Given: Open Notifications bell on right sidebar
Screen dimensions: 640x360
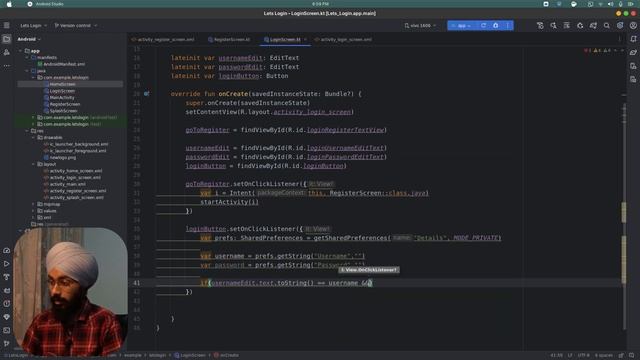Looking at the screenshot, I should (633, 39).
